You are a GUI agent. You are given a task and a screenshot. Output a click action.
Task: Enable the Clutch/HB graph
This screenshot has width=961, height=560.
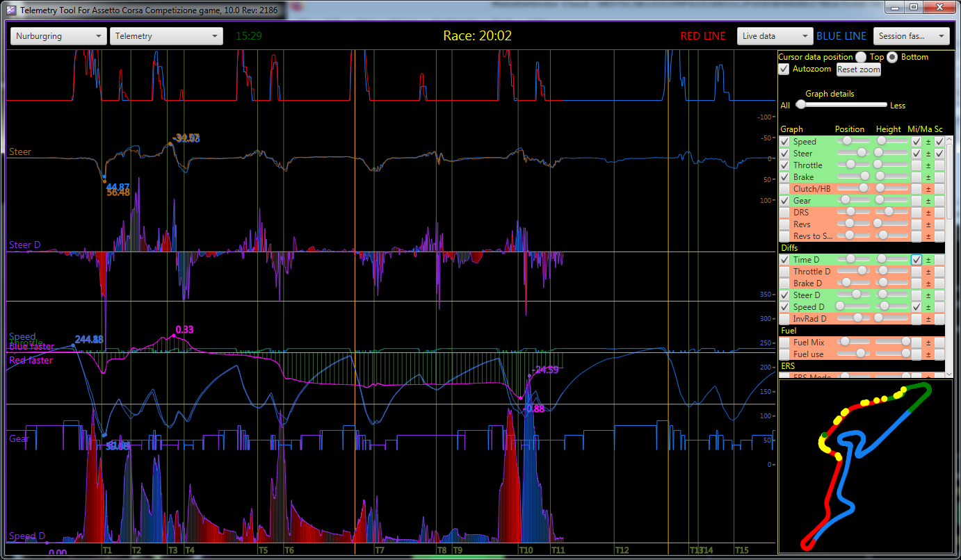784,188
